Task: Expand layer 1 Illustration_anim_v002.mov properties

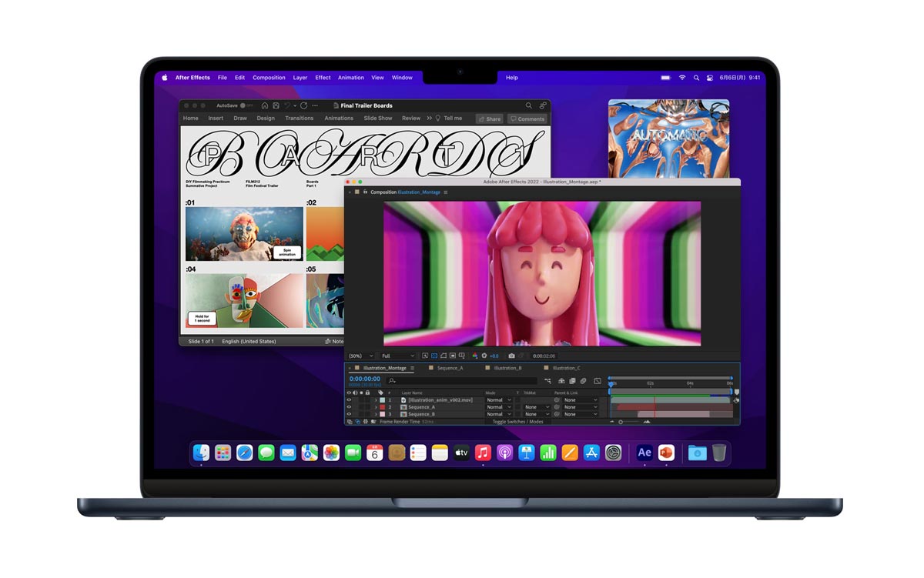Action: tap(376, 400)
